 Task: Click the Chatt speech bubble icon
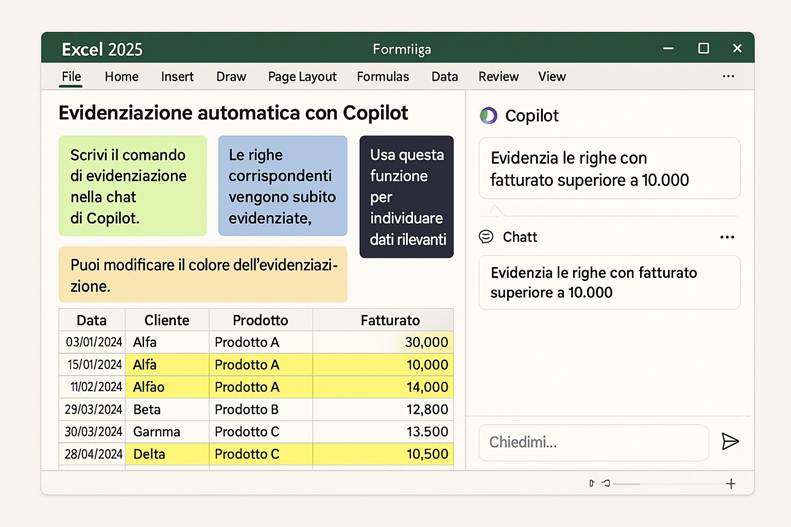(x=486, y=237)
